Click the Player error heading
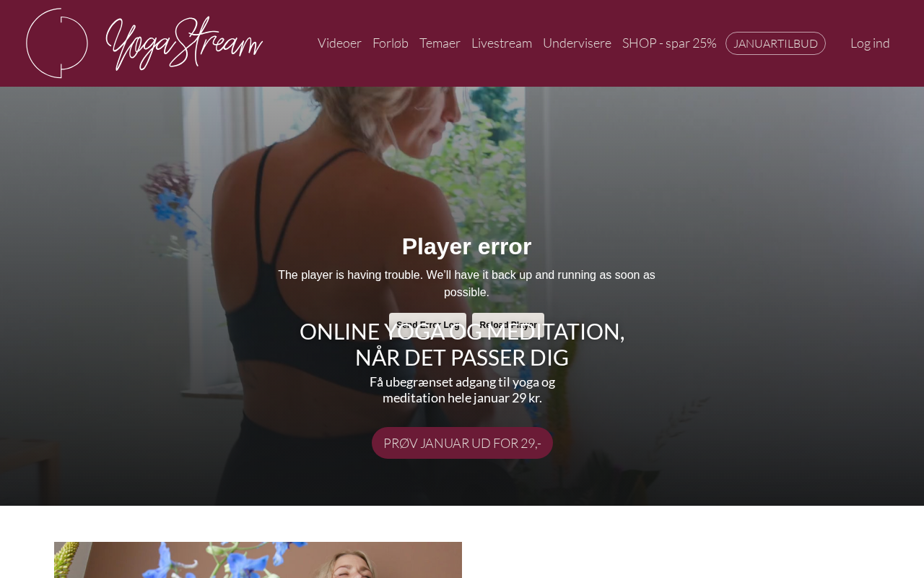The image size is (924, 578). point(467,246)
